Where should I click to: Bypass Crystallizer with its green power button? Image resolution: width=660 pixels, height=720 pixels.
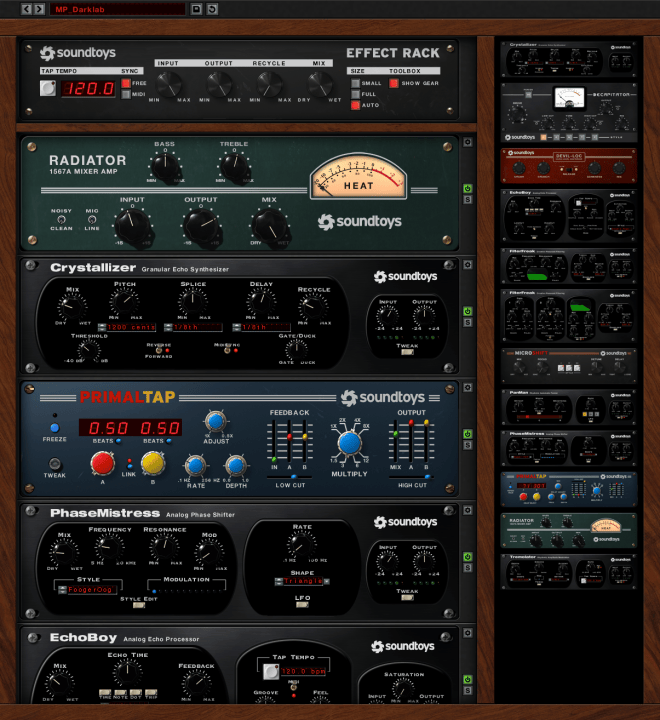pos(468,311)
